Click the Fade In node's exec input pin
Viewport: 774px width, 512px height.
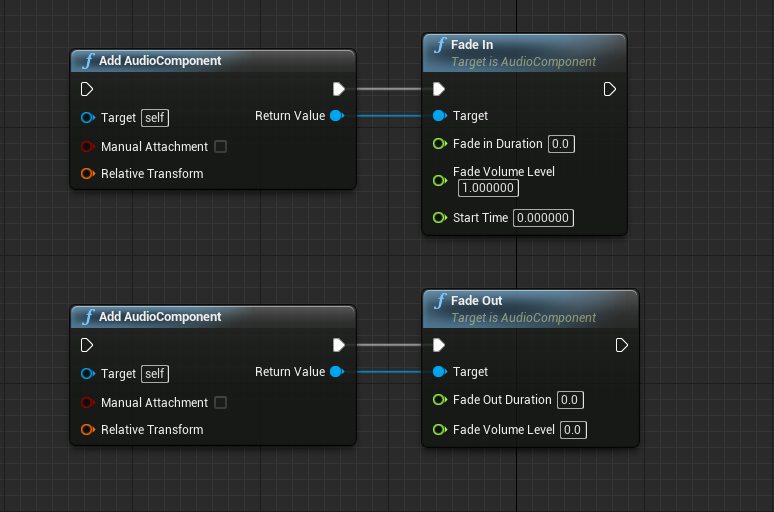(439, 90)
